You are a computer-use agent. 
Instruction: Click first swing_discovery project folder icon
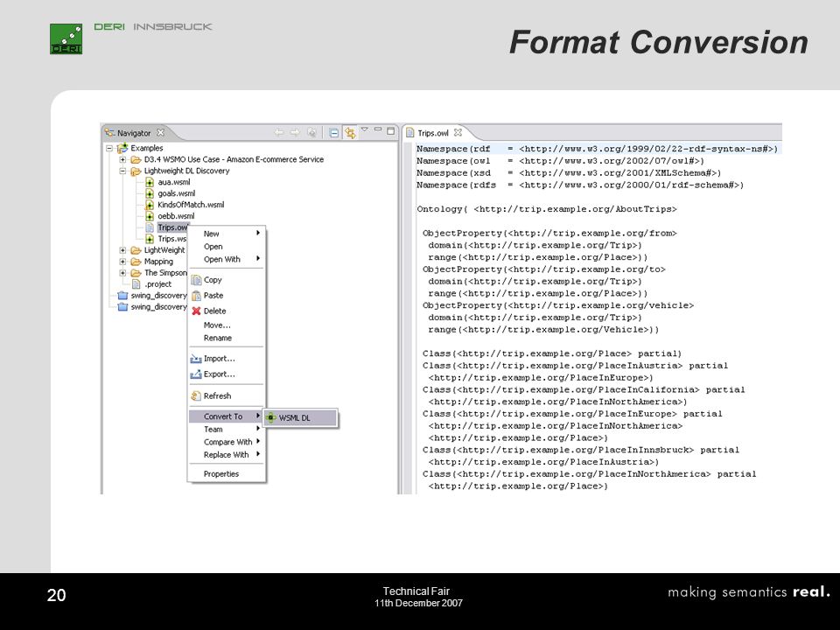point(122,295)
